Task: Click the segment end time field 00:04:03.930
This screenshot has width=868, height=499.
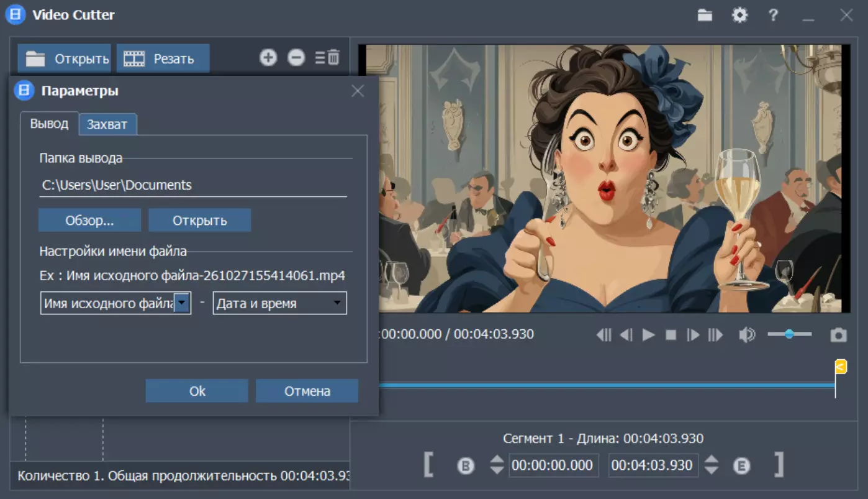Action: coord(654,465)
